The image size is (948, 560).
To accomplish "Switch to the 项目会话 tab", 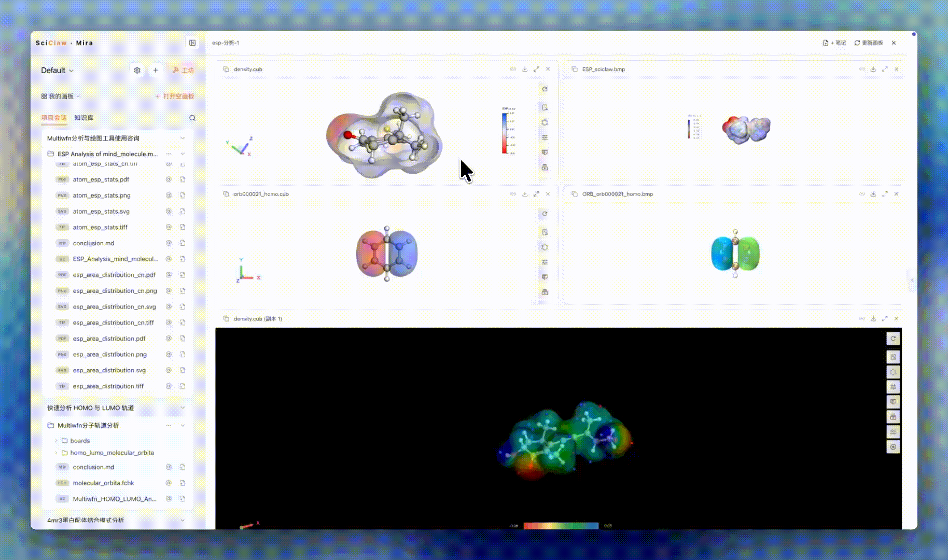I will coord(54,118).
